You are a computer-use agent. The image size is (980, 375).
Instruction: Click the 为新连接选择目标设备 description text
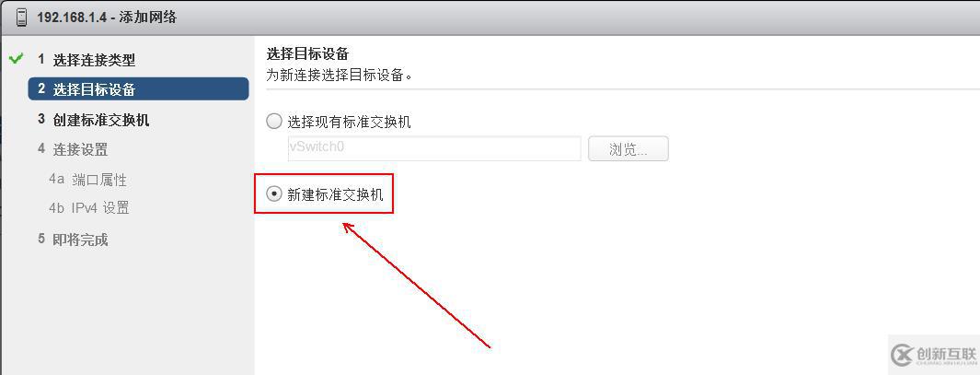click(340, 76)
